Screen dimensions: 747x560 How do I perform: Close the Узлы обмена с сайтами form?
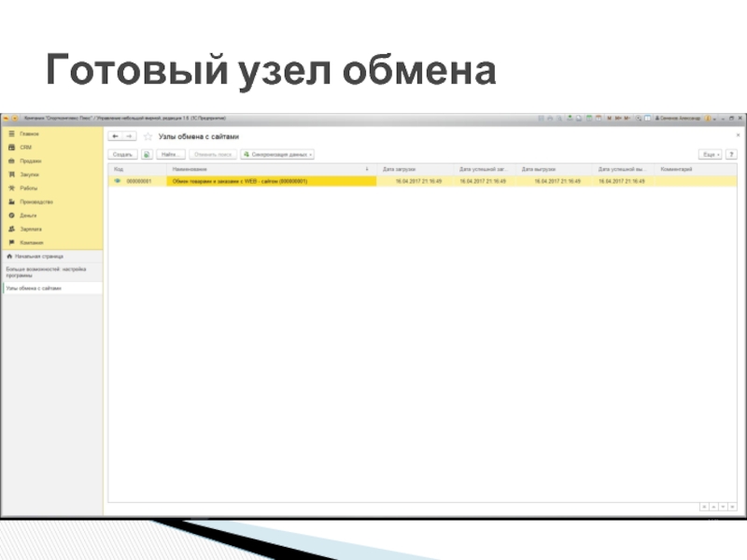738,135
